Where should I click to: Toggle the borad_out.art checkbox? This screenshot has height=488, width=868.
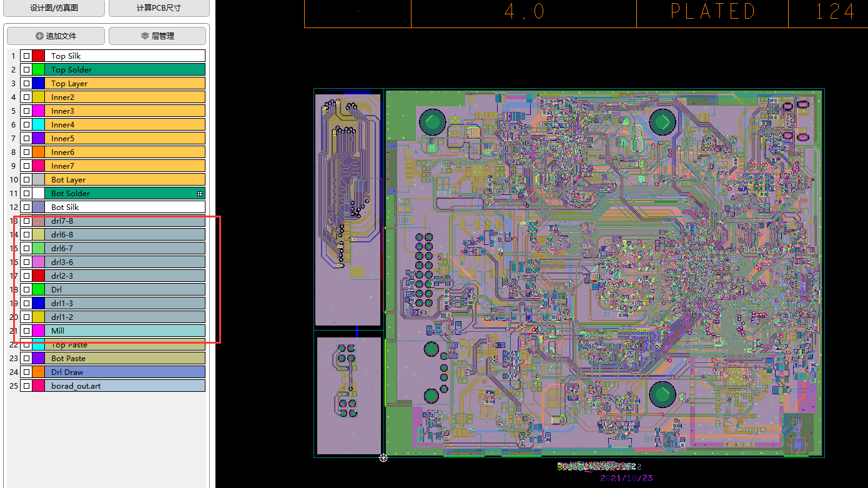[x=26, y=386]
